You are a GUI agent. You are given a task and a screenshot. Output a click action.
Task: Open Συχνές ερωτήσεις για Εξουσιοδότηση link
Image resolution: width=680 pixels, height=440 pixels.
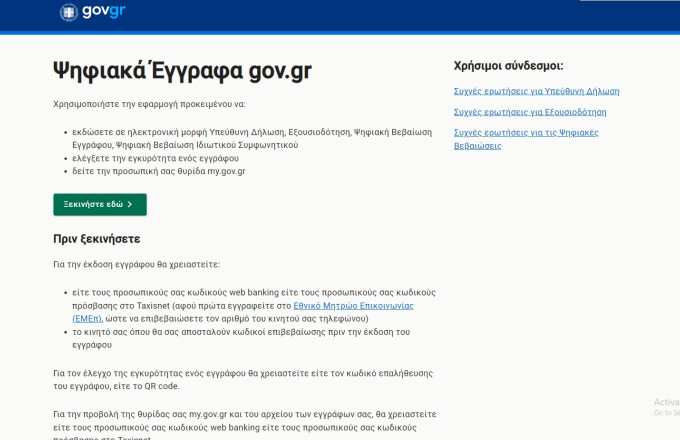530,112
